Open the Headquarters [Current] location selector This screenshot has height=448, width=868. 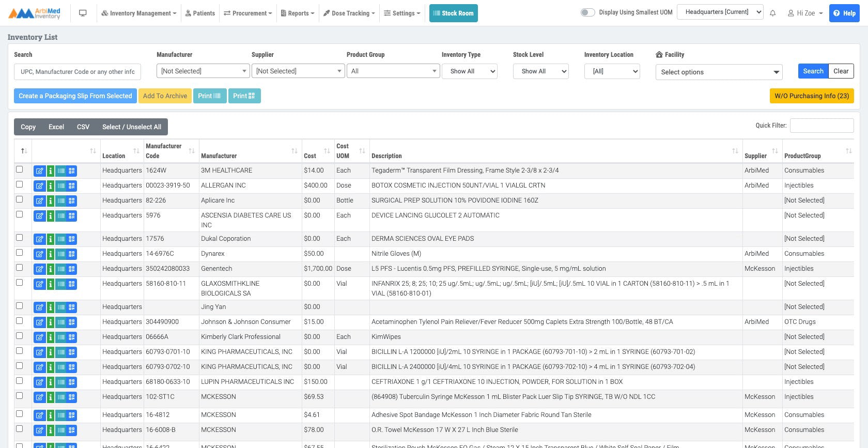coord(720,12)
